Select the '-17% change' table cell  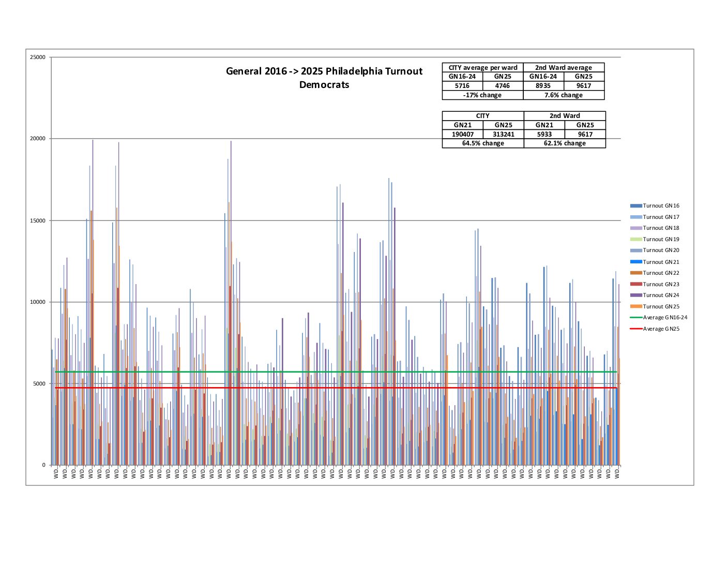[x=483, y=95]
